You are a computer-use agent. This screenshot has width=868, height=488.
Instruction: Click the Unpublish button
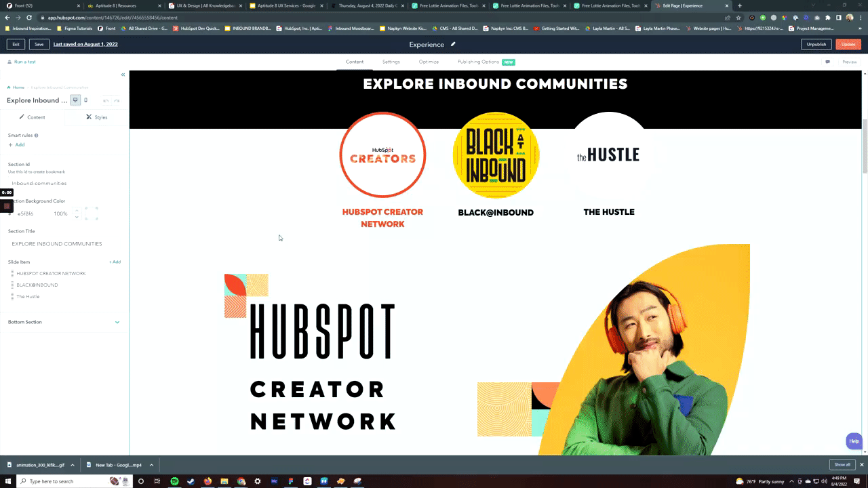click(x=816, y=44)
